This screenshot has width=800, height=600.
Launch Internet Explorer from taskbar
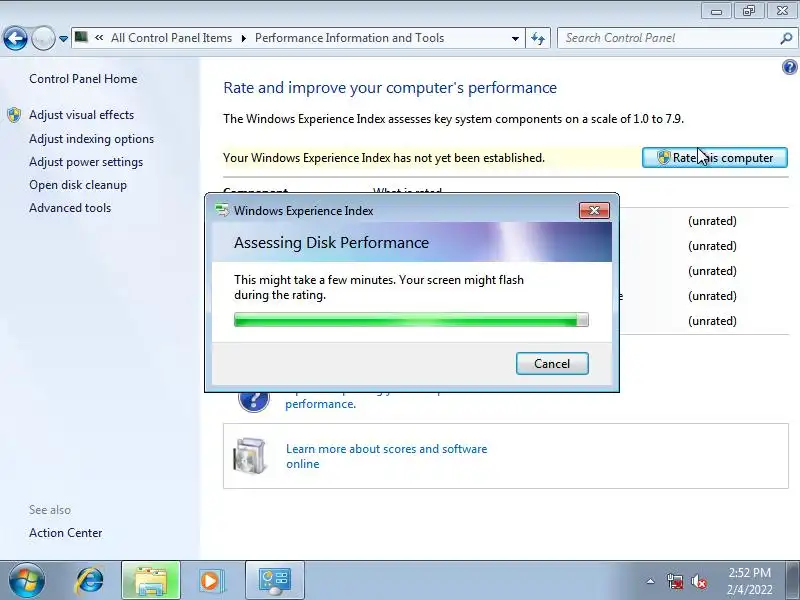(x=89, y=581)
